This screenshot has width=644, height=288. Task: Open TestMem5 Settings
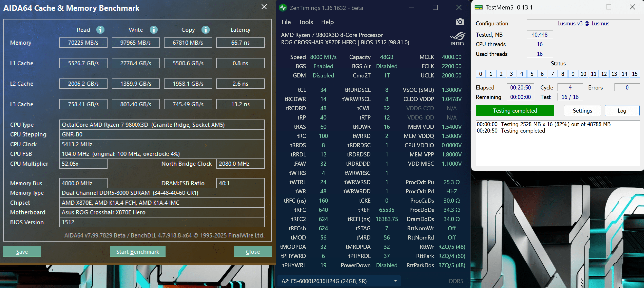click(x=582, y=111)
